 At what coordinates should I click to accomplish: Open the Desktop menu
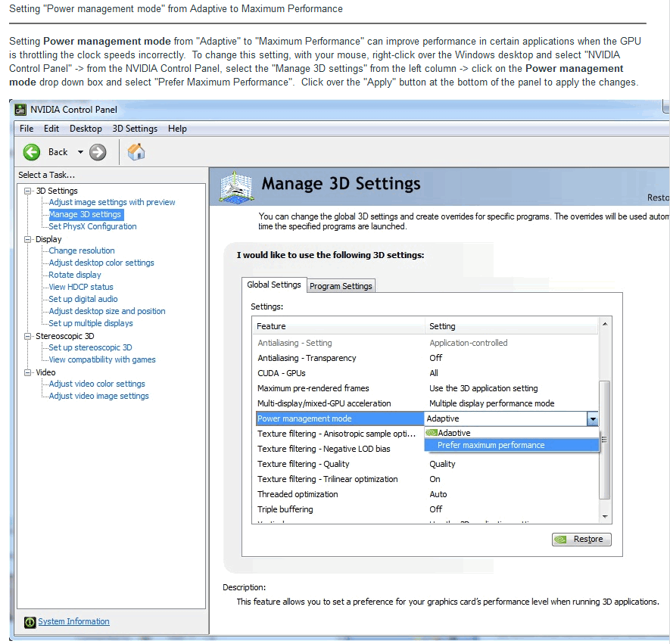[86, 129]
